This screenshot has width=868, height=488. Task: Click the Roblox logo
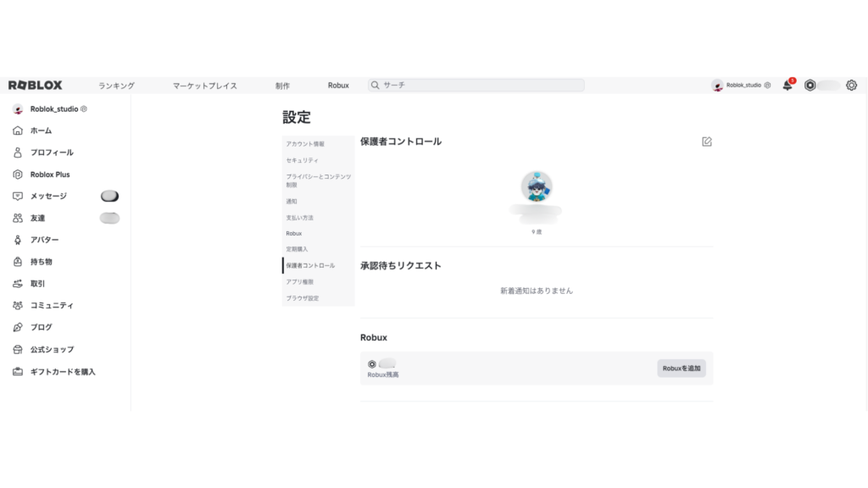pos(35,86)
